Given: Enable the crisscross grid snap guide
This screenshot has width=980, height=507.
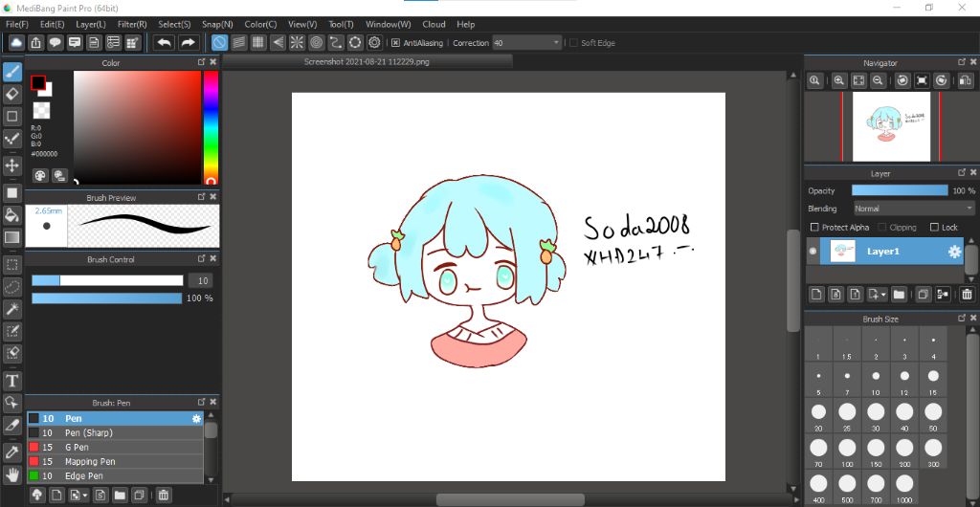Looking at the screenshot, I should (x=258, y=42).
